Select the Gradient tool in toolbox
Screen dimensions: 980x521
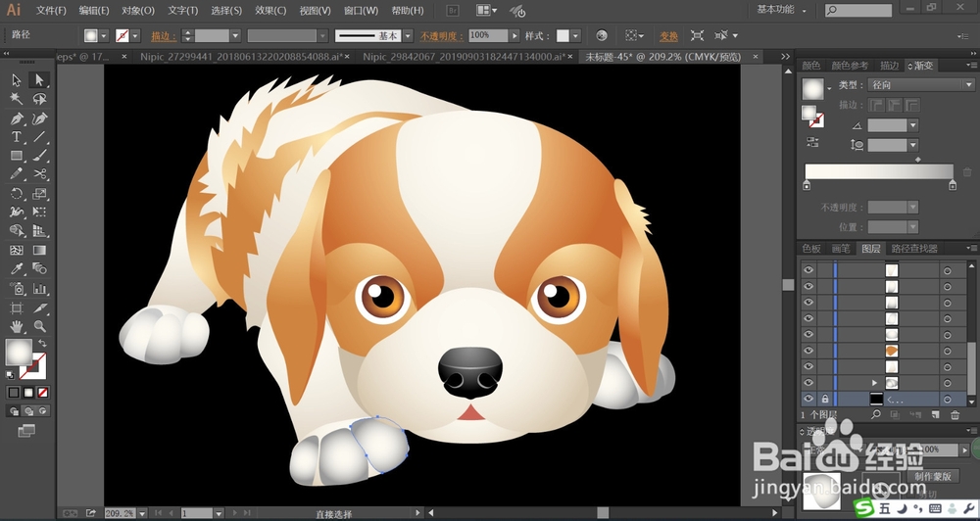pos(39,251)
